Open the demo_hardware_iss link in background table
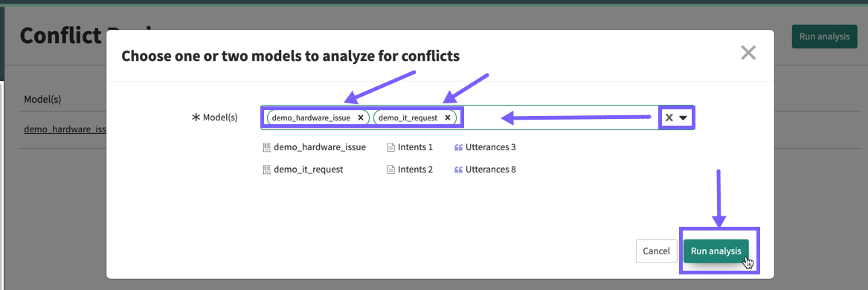This screenshot has height=290, width=868. pyautogui.click(x=65, y=129)
